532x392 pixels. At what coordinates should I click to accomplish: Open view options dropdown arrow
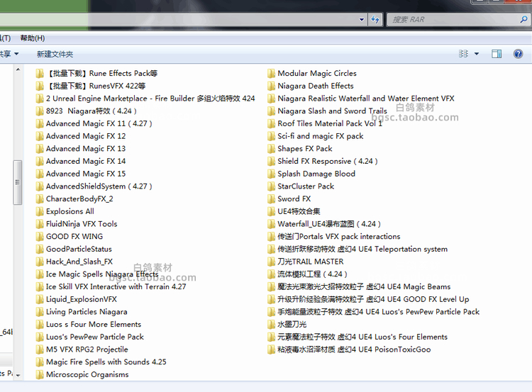(477, 54)
